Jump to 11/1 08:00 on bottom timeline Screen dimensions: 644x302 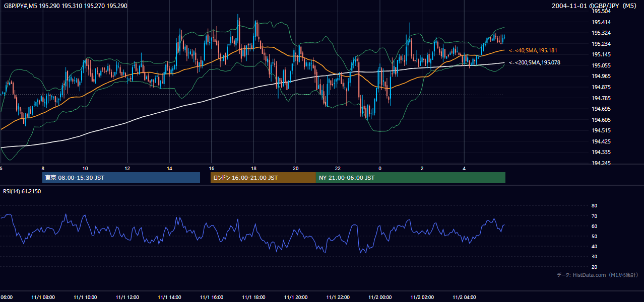click(43, 297)
